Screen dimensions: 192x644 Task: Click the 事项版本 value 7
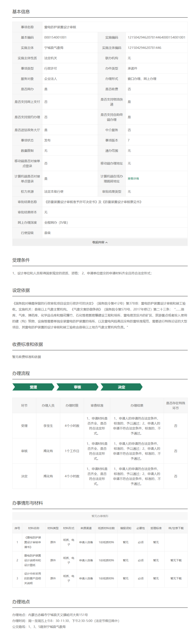[129, 140]
